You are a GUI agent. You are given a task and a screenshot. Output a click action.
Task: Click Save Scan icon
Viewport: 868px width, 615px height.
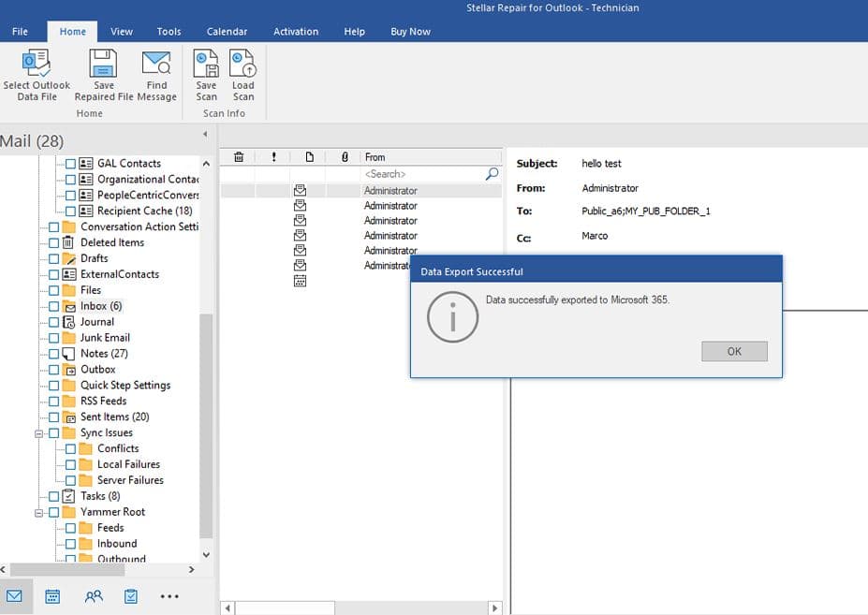[x=206, y=63]
